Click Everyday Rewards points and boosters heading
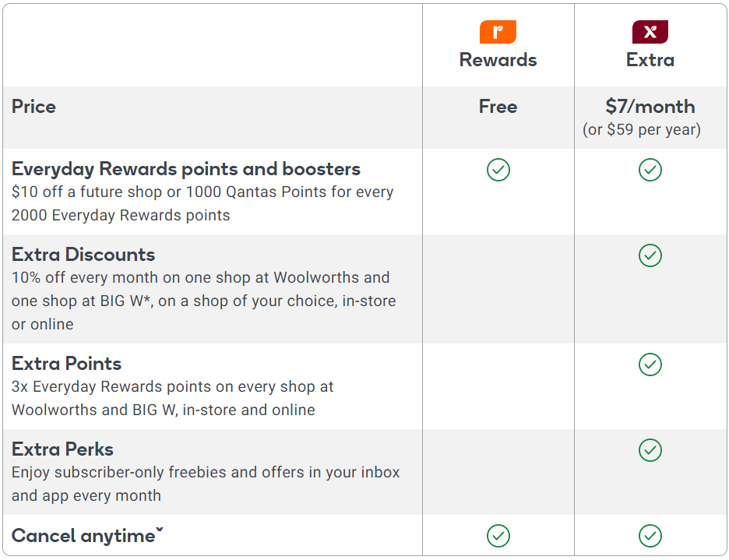Screen dimensions: 729x560 point(186,169)
